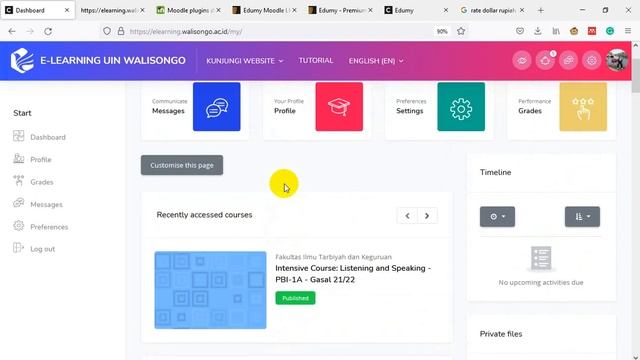
Task: Open the messages chat icon in the header
Action: coord(568,61)
